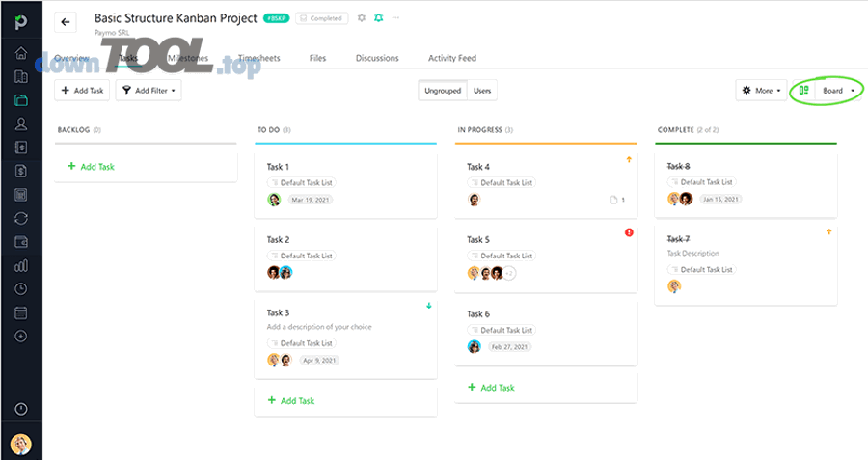
Task: Click the Task 3 description text
Action: click(319, 327)
